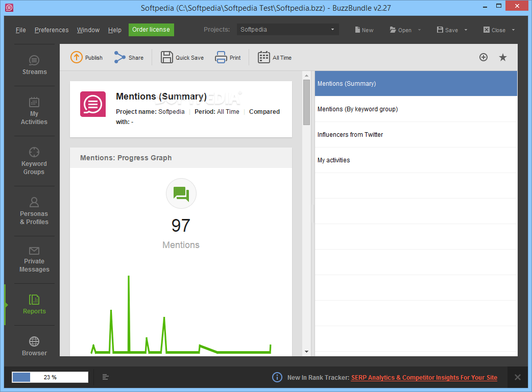Image resolution: width=532 pixels, height=392 pixels.
Task: Click the BuzzBundle app icon in title bar
Action: pyautogui.click(x=9, y=8)
